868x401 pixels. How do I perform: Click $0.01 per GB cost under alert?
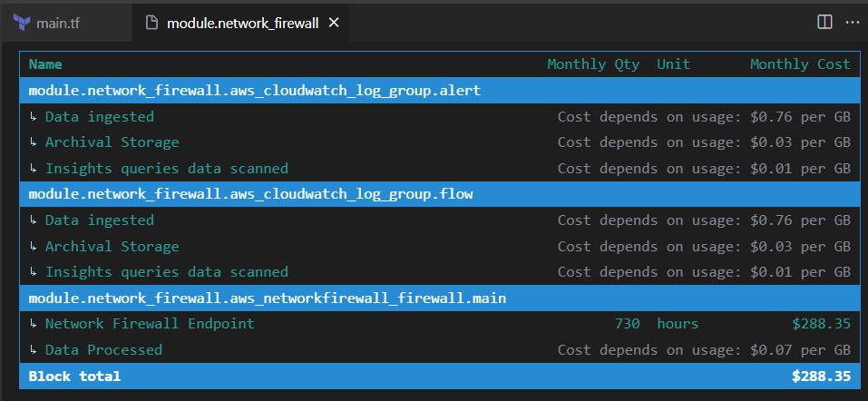tap(800, 169)
